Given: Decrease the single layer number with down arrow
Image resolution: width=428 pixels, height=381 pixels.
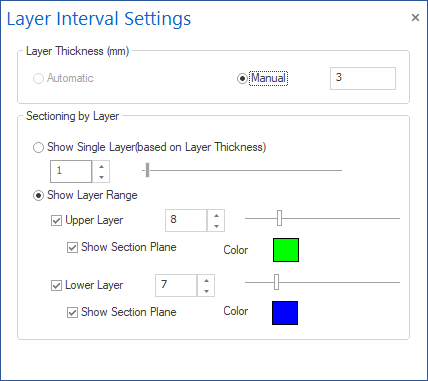Looking at the screenshot, I should 101,177.
